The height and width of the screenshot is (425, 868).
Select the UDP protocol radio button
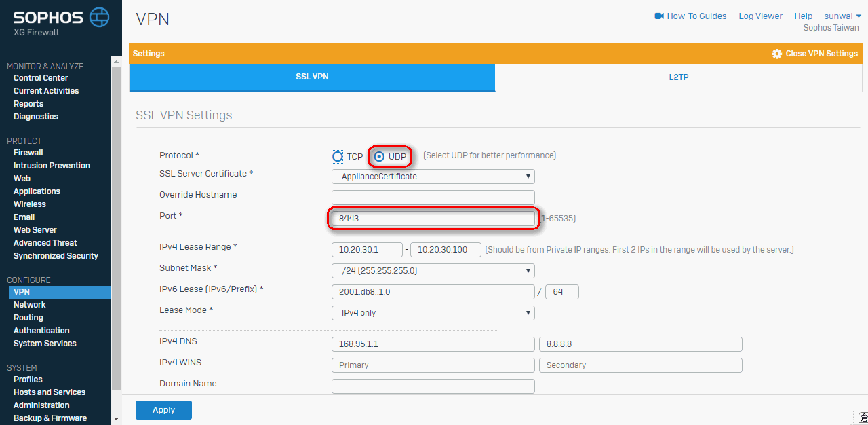tap(379, 156)
